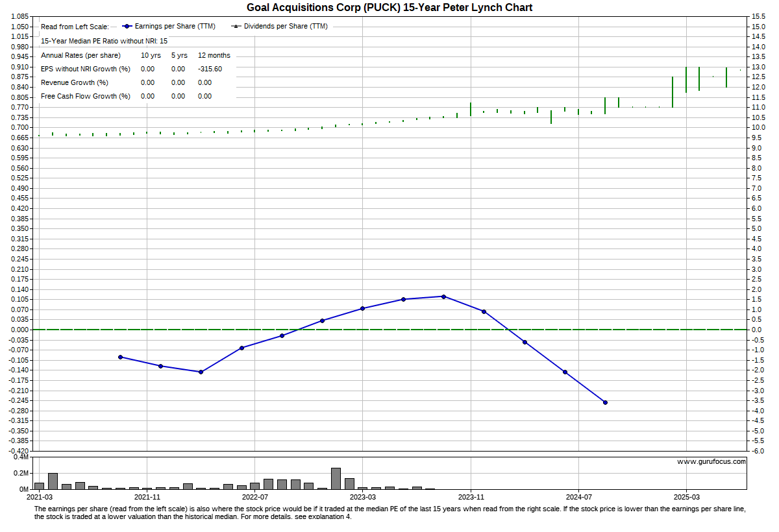Click the 0M volume axis label
The image size is (779, 532).
[23, 489]
